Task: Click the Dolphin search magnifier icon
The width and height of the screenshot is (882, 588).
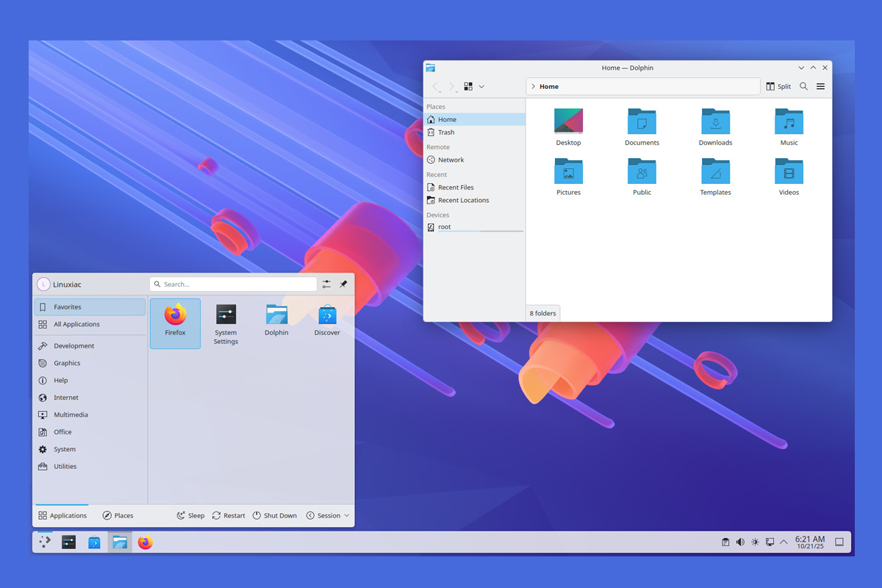Action: click(803, 86)
